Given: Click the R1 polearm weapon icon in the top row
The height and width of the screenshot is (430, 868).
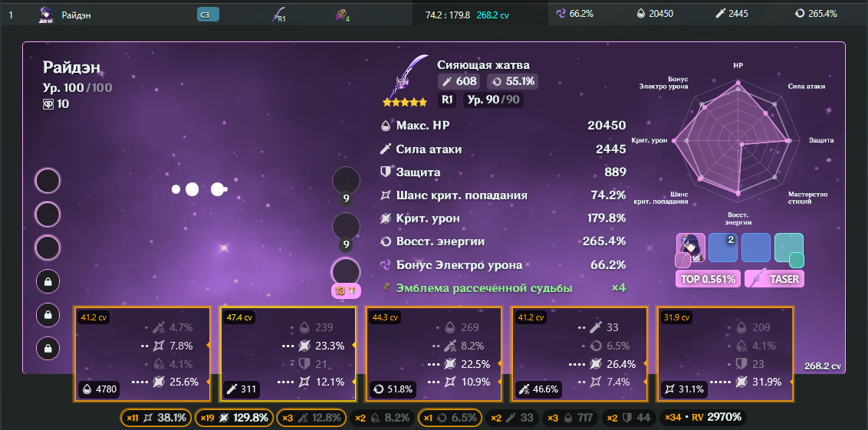Looking at the screenshot, I should pos(278,15).
